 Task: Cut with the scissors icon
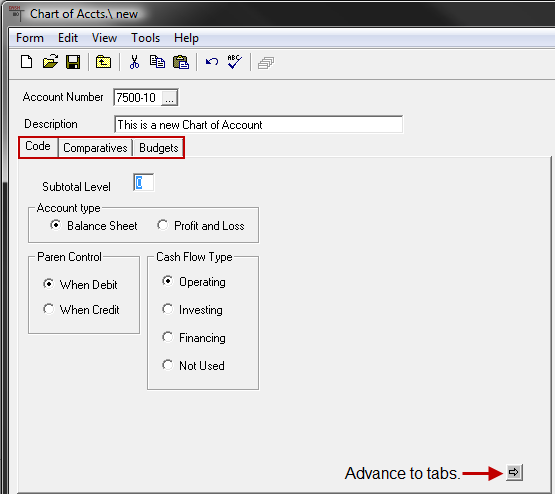(x=134, y=62)
